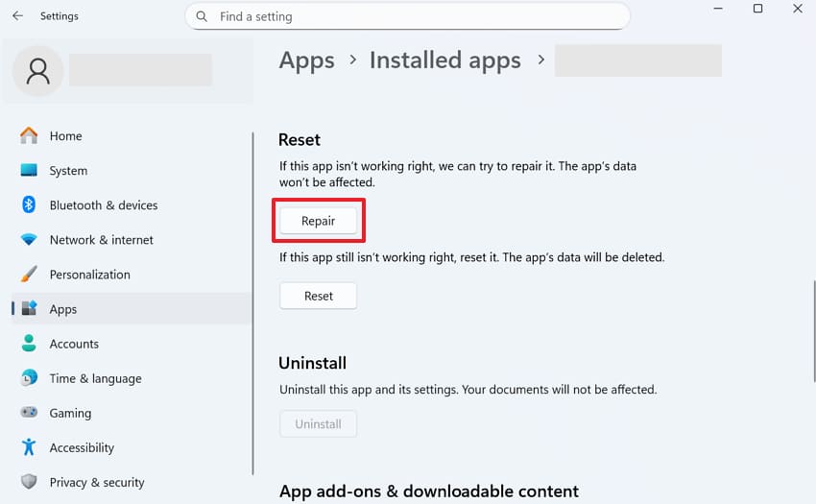Select Accessibility in sidebar
The image size is (816, 504).
coord(132,447)
